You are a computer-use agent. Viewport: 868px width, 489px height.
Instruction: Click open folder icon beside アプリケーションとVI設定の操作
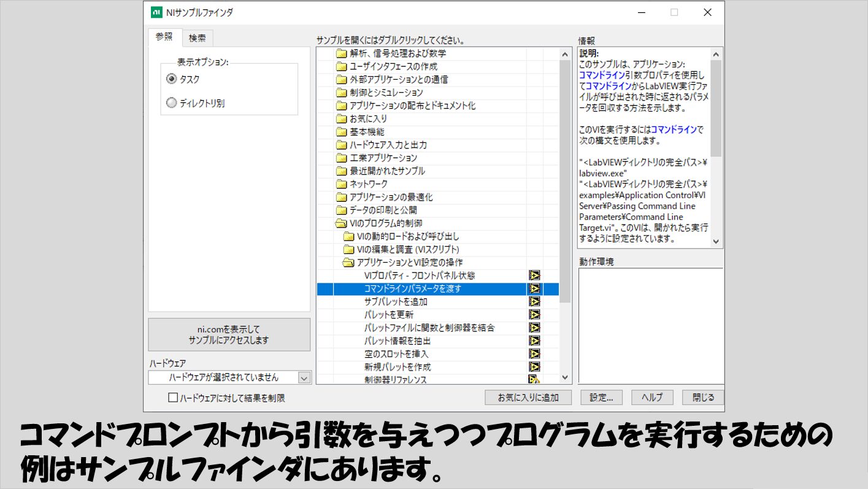(x=348, y=263)
